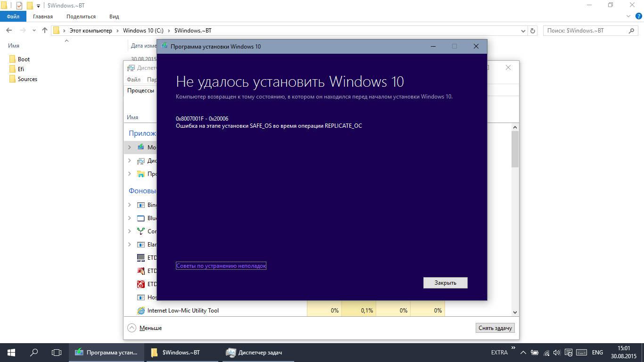Click the New folder icon in quick access toolbar
644x362 pixels.
point(30,6)
